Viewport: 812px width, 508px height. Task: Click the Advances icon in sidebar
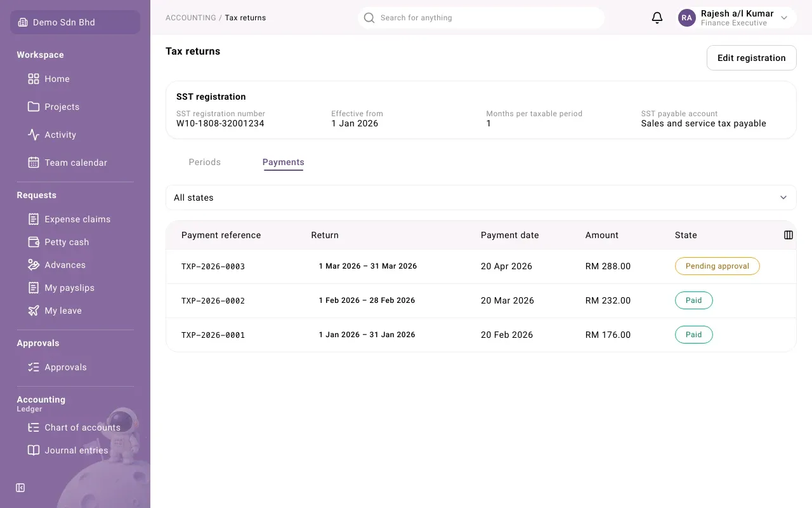click(x=34, y=265)
